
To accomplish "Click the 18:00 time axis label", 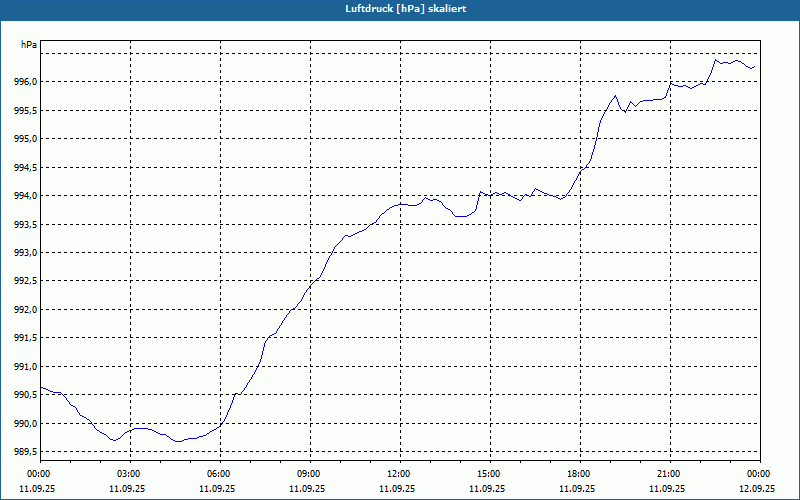I will 580,474.
